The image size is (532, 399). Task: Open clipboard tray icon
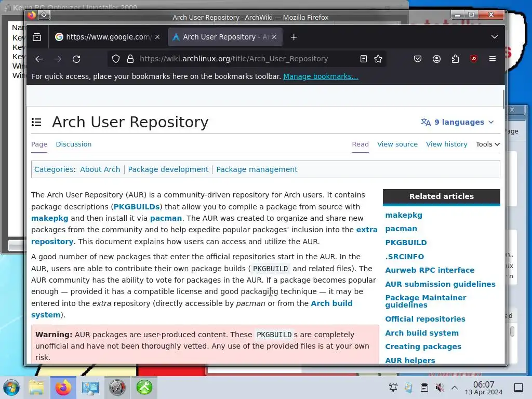pyautogui.click(x=424, y=388)
